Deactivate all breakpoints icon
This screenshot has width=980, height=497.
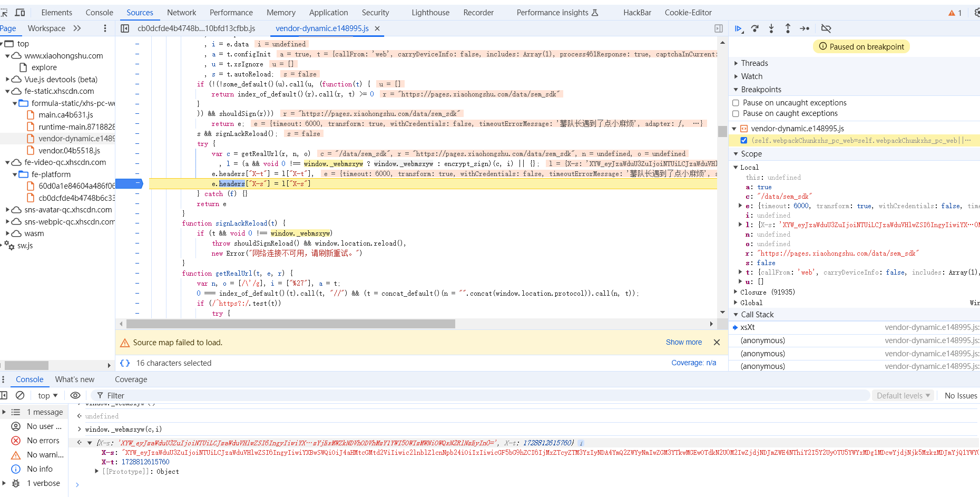pyautogui.click(x=826, y=28)
